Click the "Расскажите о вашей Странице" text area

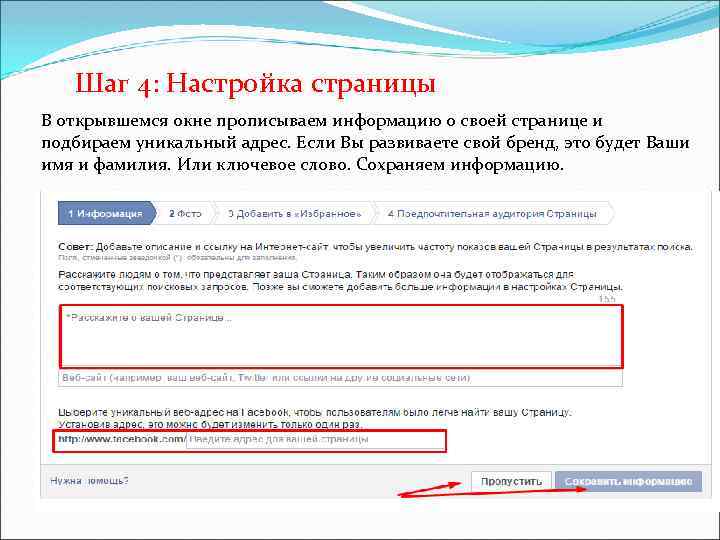341,337
